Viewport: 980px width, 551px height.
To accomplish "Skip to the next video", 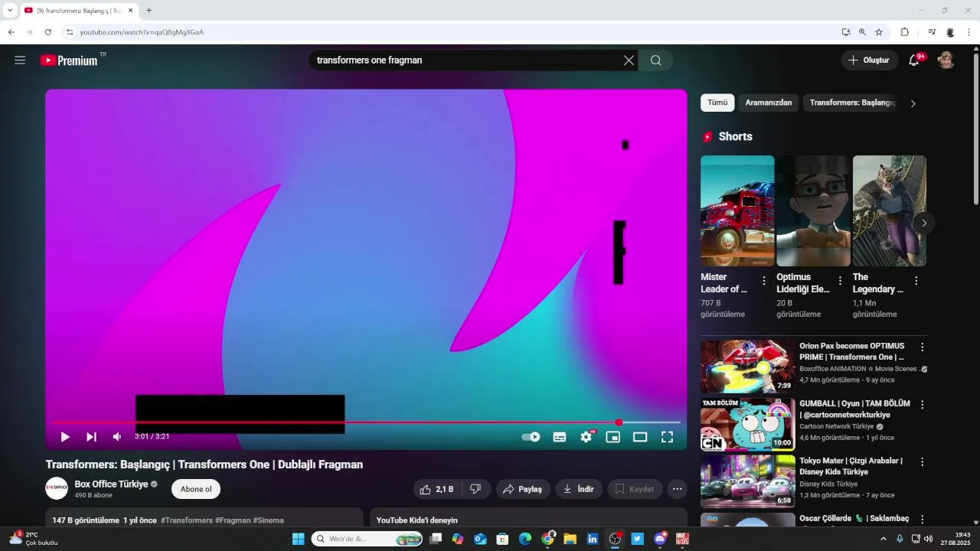I will [x=91, y=437].
